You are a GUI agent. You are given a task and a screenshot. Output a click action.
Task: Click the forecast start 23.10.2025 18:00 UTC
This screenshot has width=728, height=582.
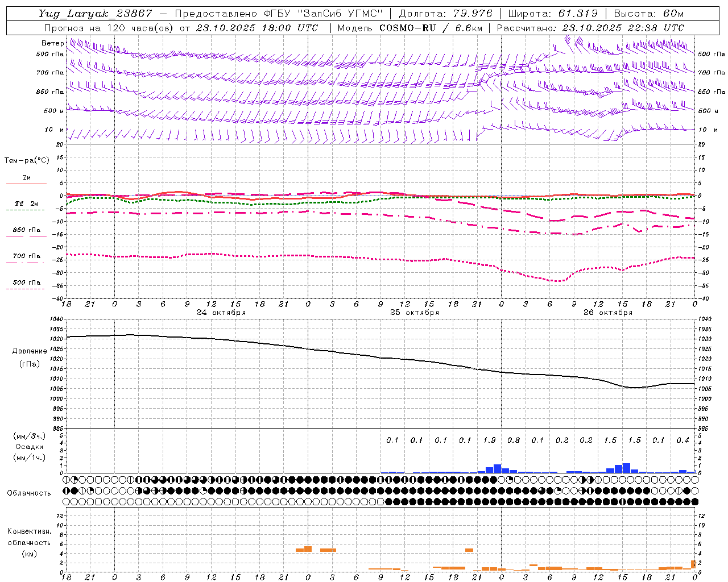coord(257,28)
